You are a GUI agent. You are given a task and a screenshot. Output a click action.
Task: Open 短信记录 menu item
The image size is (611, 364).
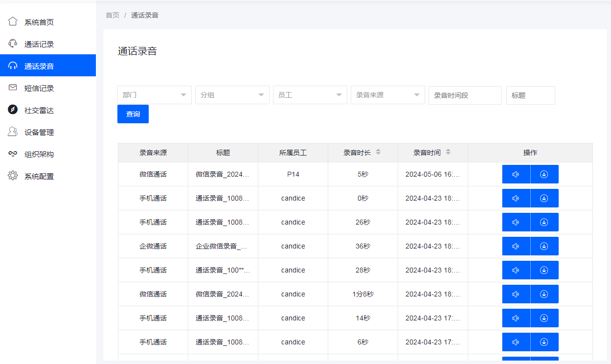tap(39, 88)
